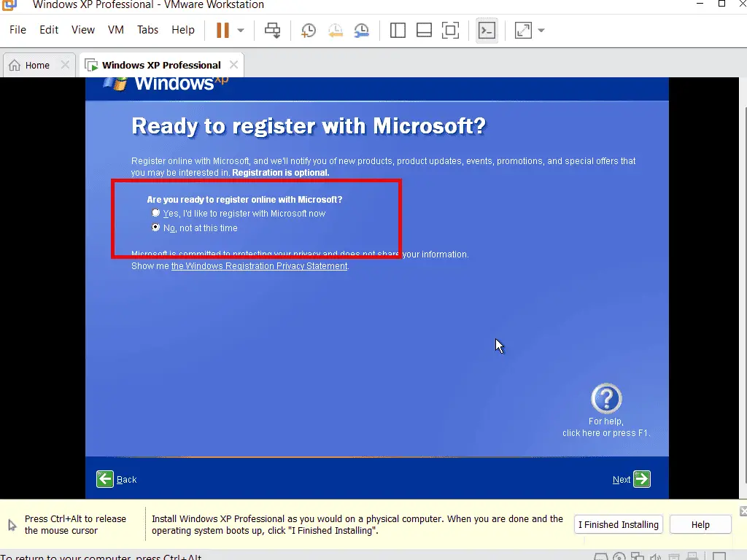Viewport: 747px width, 560px height.
Task: Select the Windows XP Professional tab
Action: click(161, 65)
